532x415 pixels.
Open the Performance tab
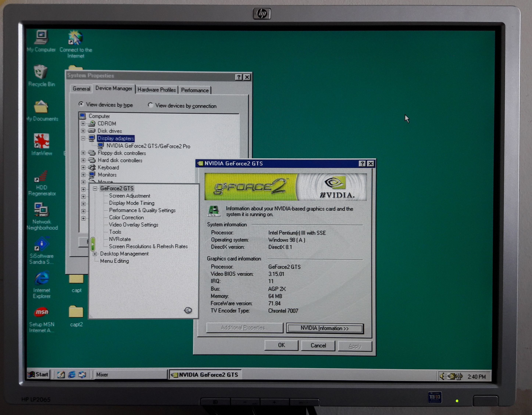tap(195, 90)
